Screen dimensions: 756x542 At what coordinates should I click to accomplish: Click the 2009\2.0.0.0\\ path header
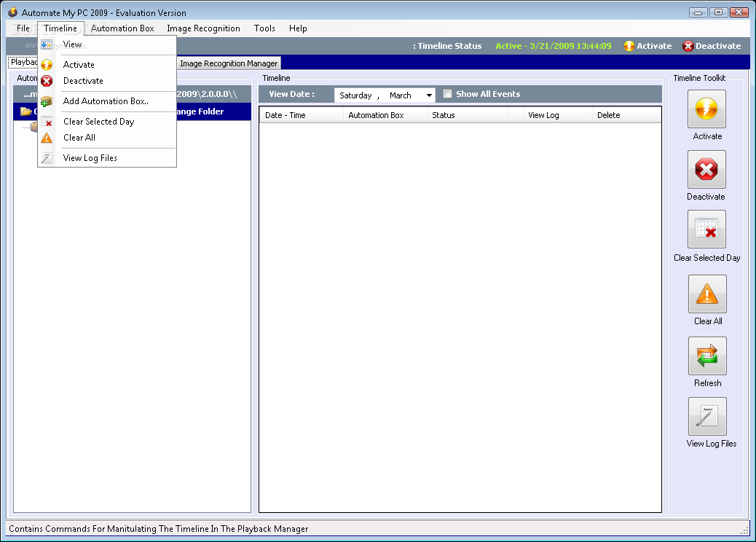[x=206, y=94]
